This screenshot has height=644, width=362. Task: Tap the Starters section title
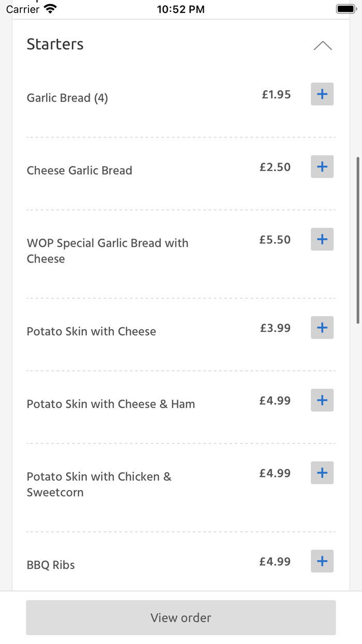click(x=55, y=45)
